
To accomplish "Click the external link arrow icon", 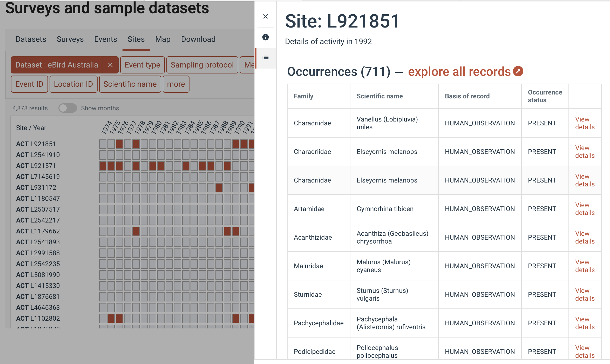I will click(x=518, y=71).
